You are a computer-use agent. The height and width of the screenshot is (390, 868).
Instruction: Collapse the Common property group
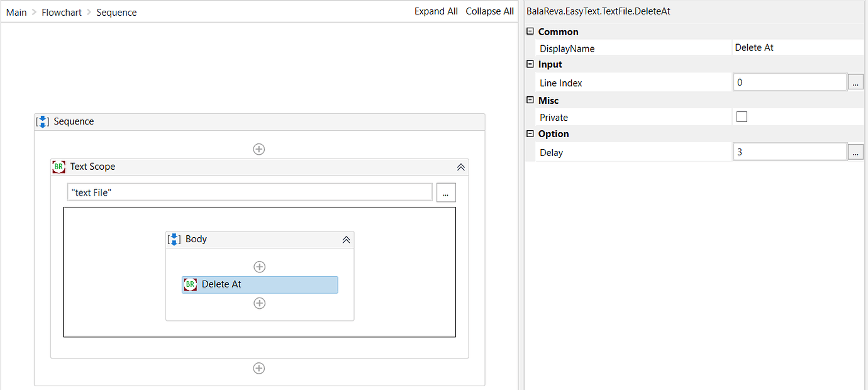click(x=530, y=31)
